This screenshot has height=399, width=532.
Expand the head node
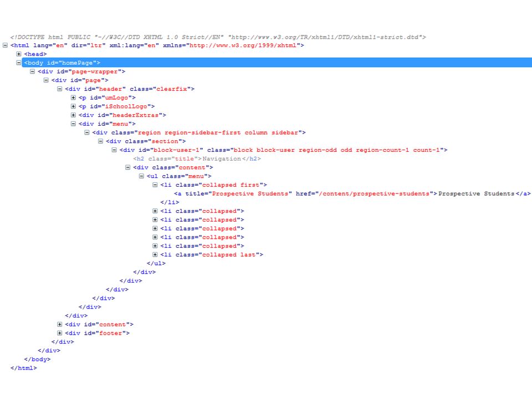19,54
